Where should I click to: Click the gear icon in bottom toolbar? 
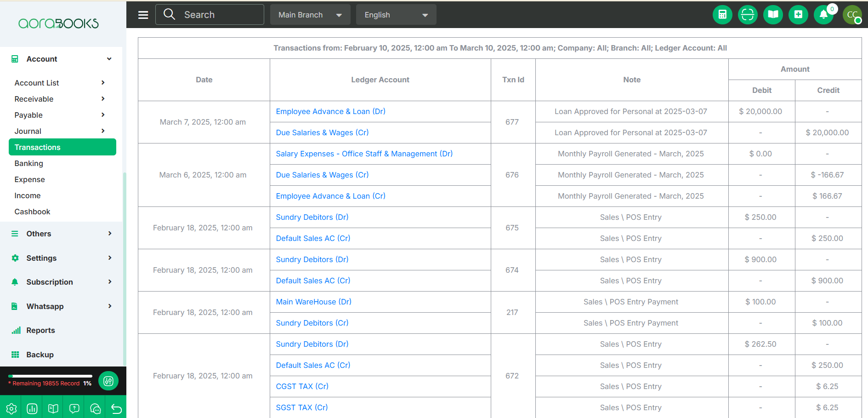point(11,408)
